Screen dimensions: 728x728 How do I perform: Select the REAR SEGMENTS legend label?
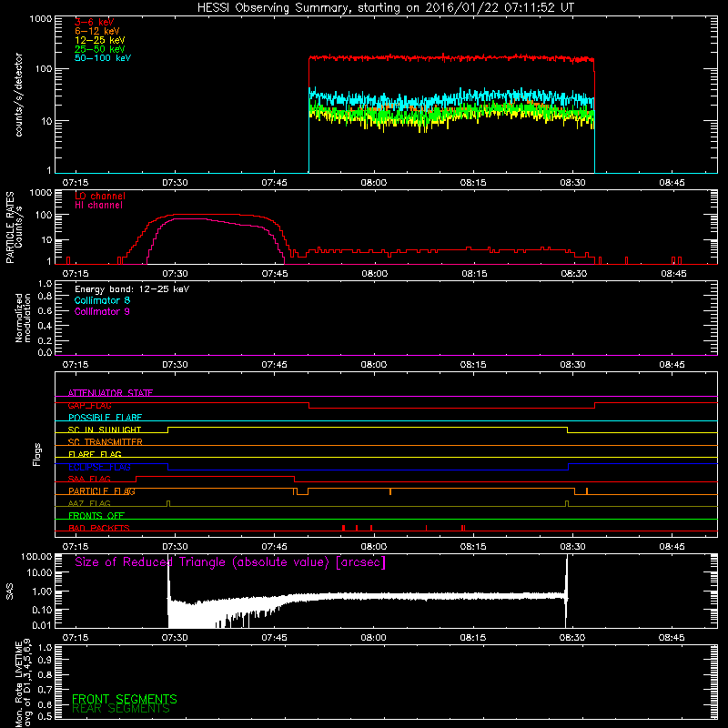[121, 709]
